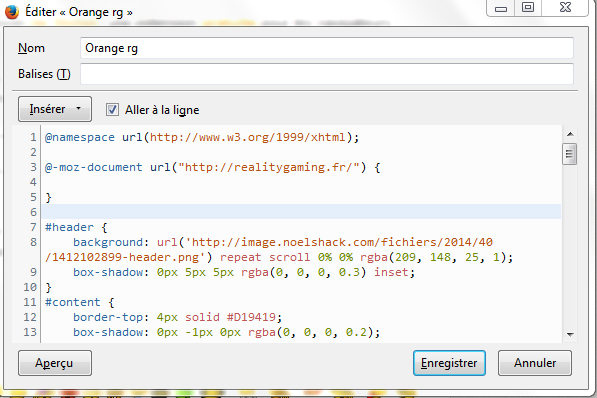Screen dimensions: 597x398
Task: Close the editor window
Action: click(x=565, y=8)
